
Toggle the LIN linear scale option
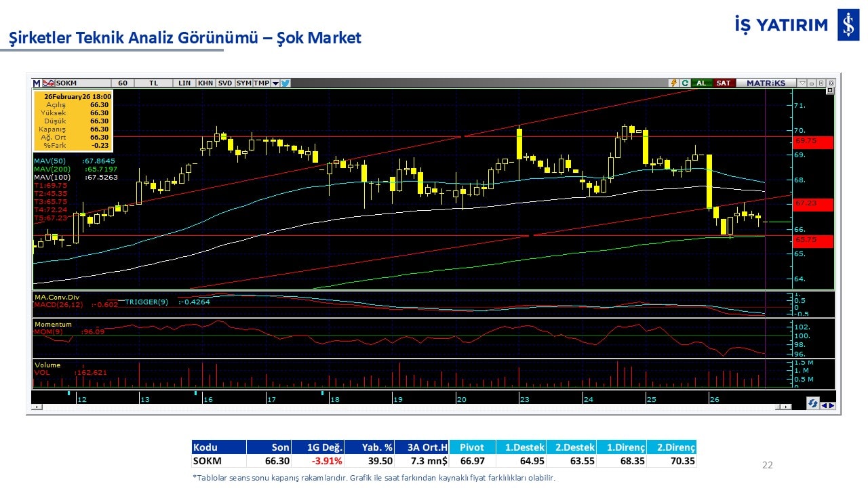pyautogui.click(x=184, y=83)
